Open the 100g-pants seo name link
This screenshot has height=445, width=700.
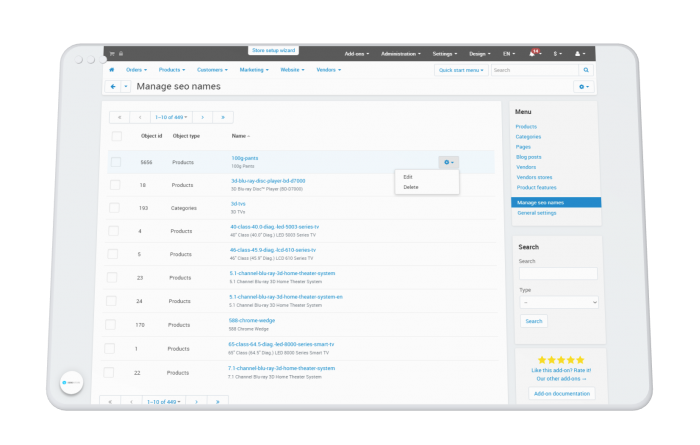(245, 158)
